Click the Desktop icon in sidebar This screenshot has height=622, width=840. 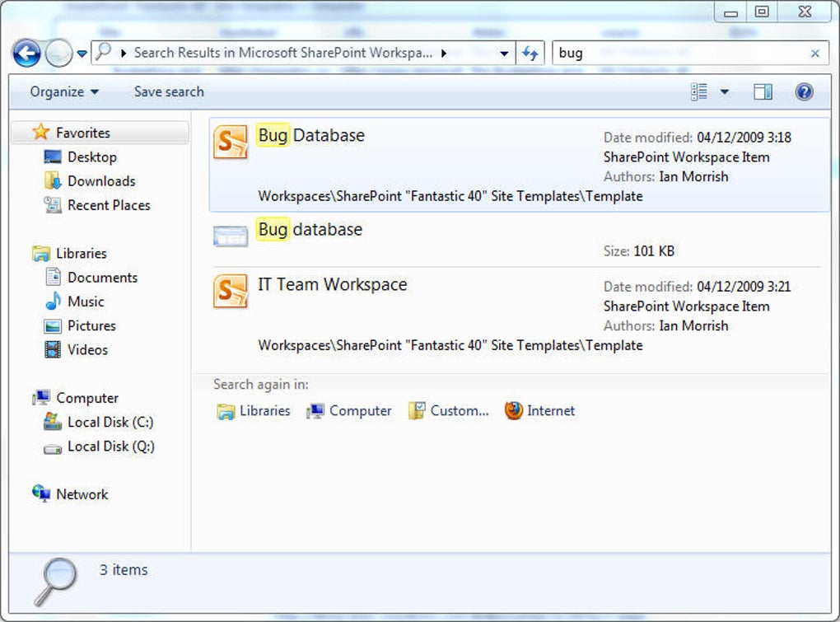tap(53, 157)
